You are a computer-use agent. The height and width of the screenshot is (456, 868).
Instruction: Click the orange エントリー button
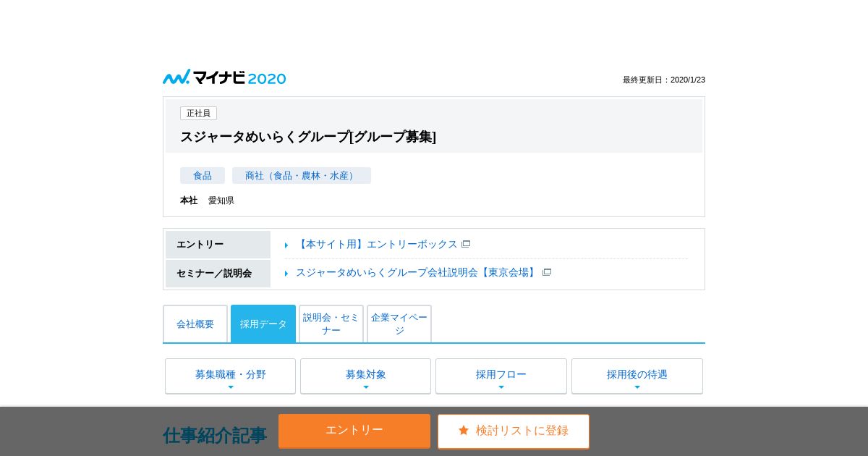click(354, 431)
